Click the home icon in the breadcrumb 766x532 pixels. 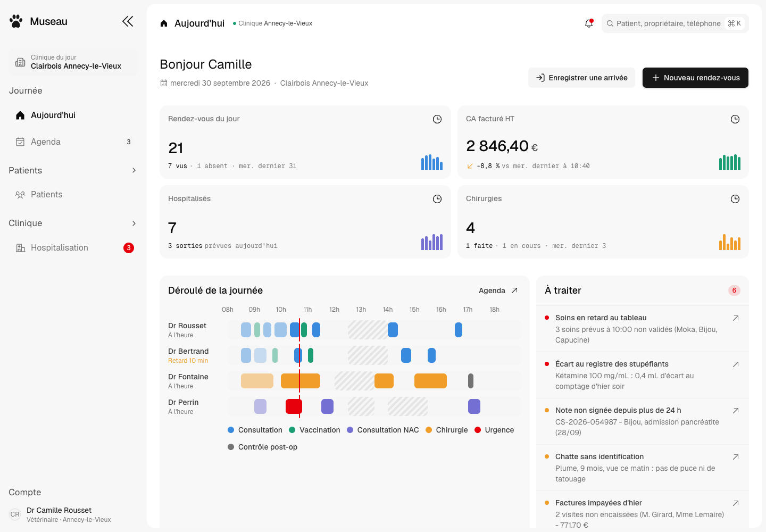pyautogui.click(x=164, y=23)
